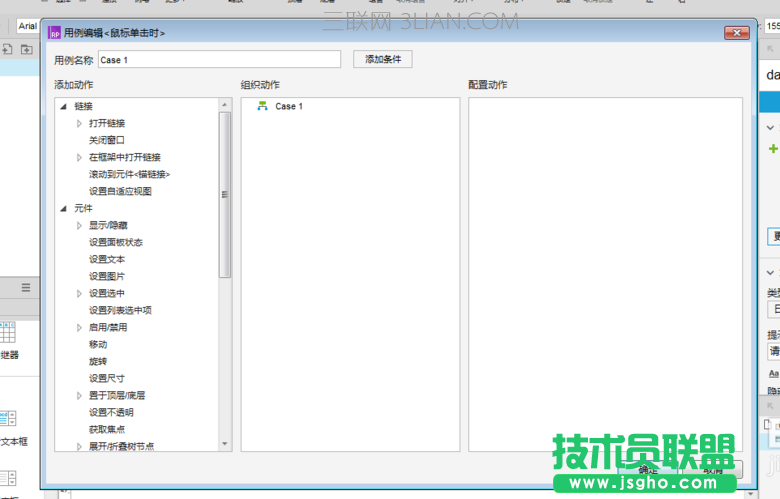Expand the 在框架中打开链接 node
The image size is (780, 499).
point(79,157)
